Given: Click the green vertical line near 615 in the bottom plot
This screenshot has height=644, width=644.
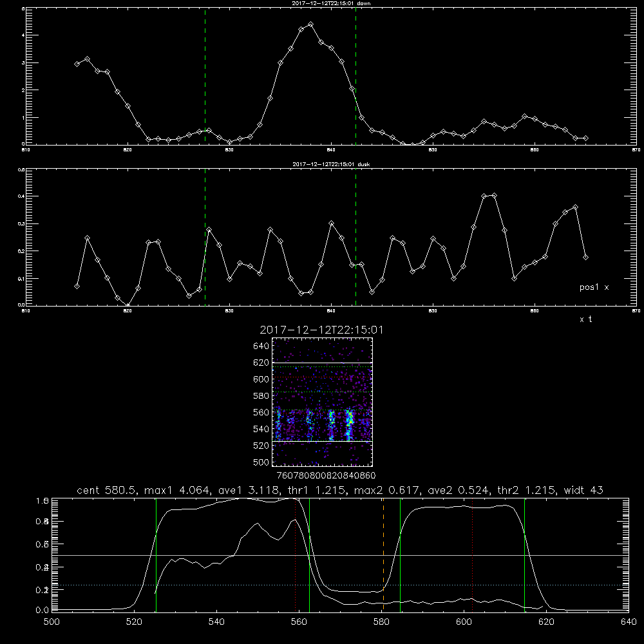Looking at the screenshot, I should pyautogui.click(x=524, y=554).
